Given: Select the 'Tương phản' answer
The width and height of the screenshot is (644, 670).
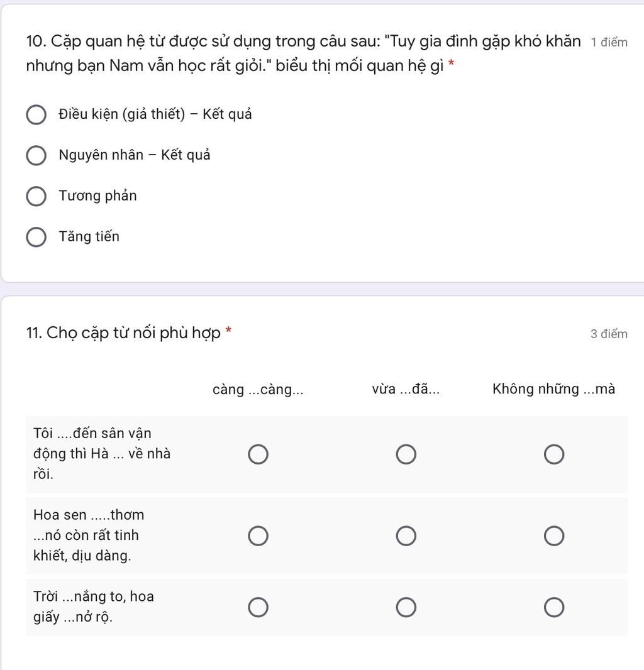Looking at the screenshot, I should pyautogui.click(x=36, y=196).
